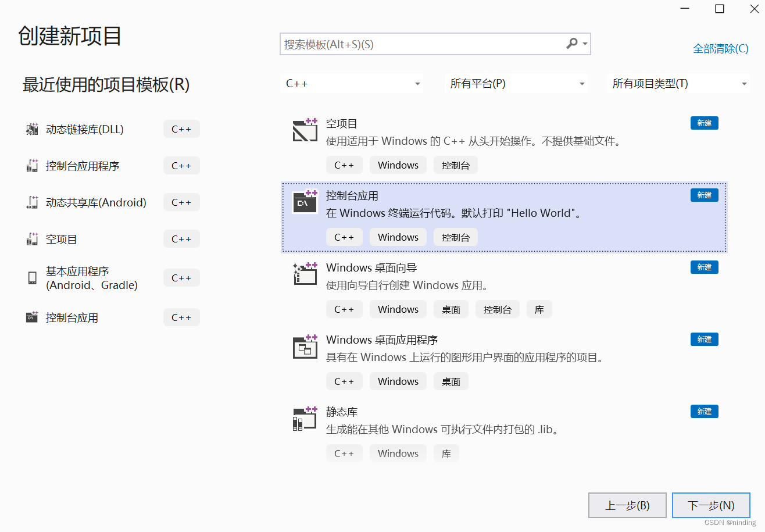This screenshot has height=532, width=765.
Task: Click the 全部清除(C) link
Action: [721, 49]
